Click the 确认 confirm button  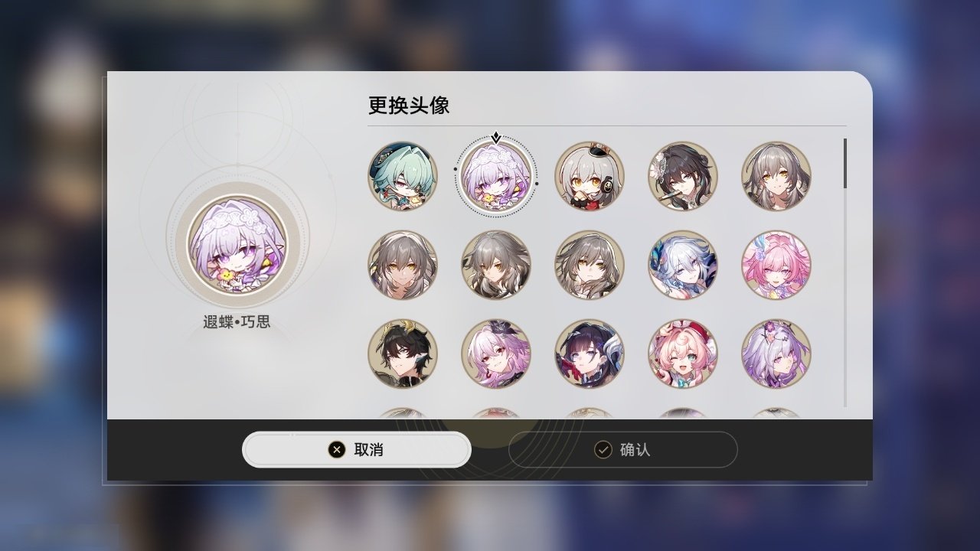tap(623, 450)
